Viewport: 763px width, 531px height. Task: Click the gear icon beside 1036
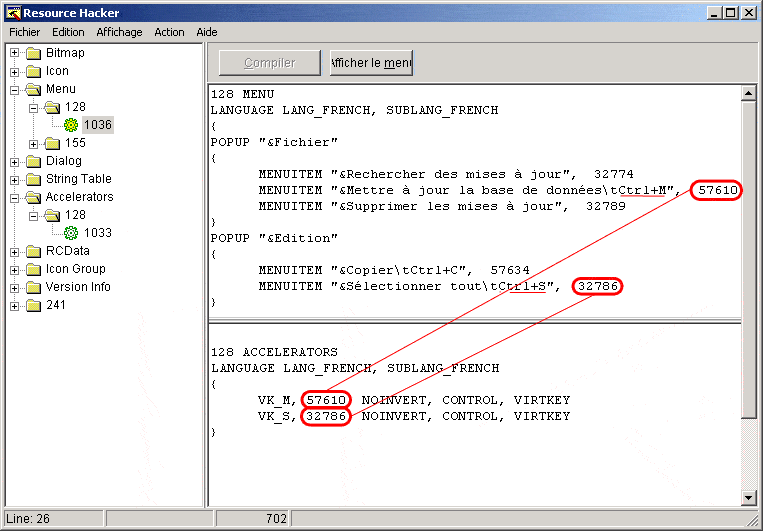71,125
